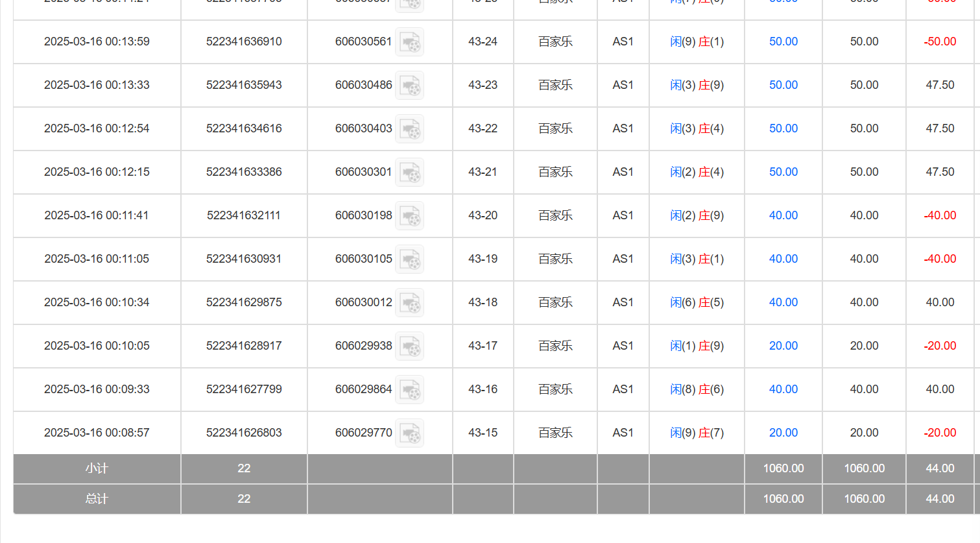Click replay icon next to 606030012
This screenshot has height=543, width=980.
click(x=409, y=303)
